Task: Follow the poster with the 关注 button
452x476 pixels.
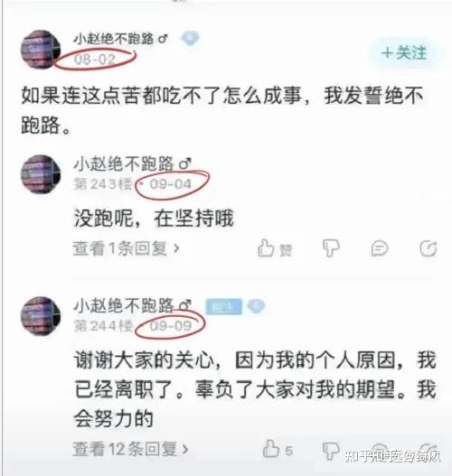Action: pos(404,53)
